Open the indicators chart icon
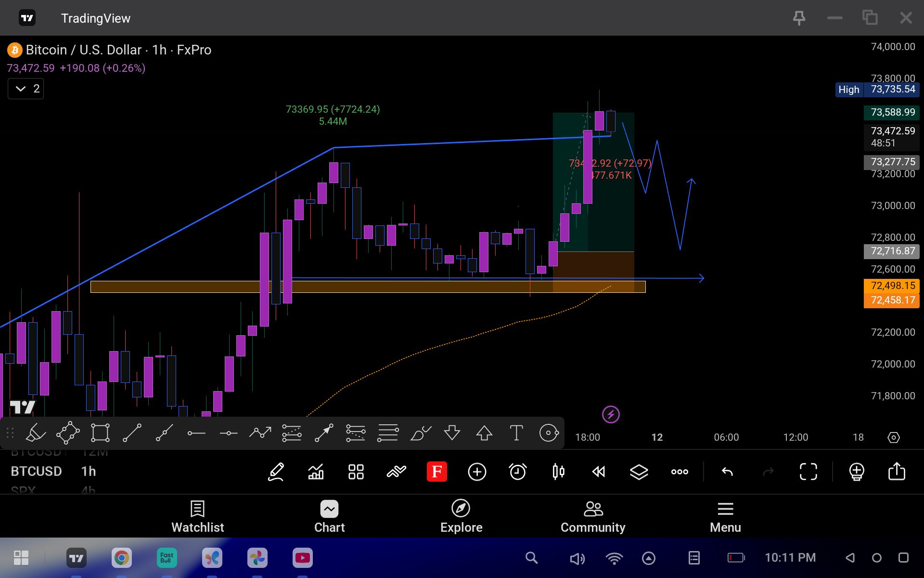 [316, 472]
